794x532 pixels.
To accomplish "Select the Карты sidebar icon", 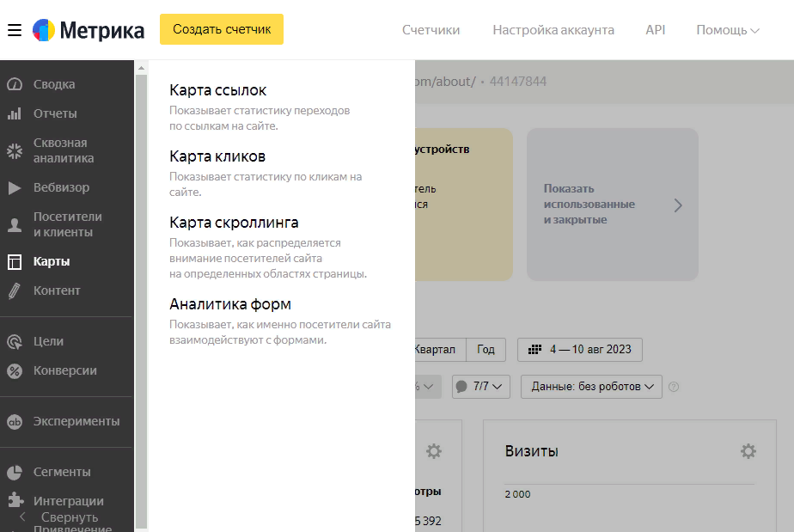I will point(17,261).
